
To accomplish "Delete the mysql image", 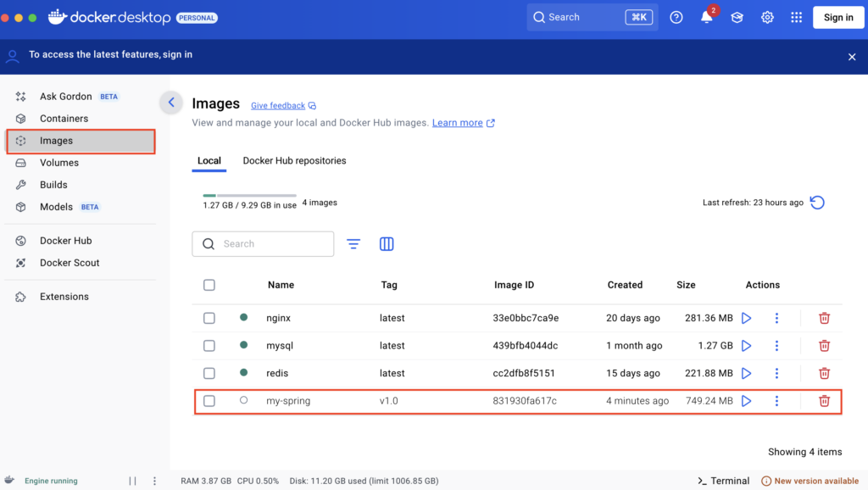I will (824, 346).
